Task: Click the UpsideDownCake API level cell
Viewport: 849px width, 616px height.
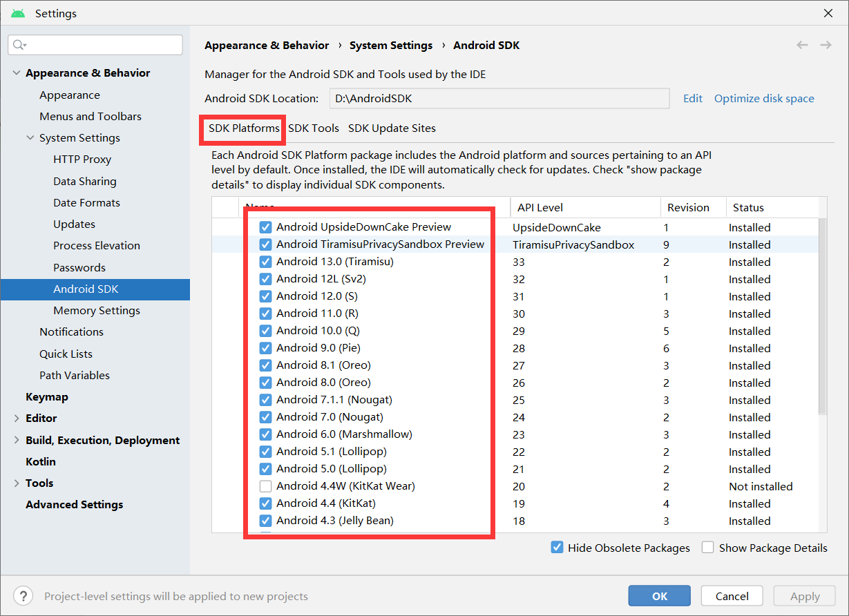Action: [x=557, y=228]
